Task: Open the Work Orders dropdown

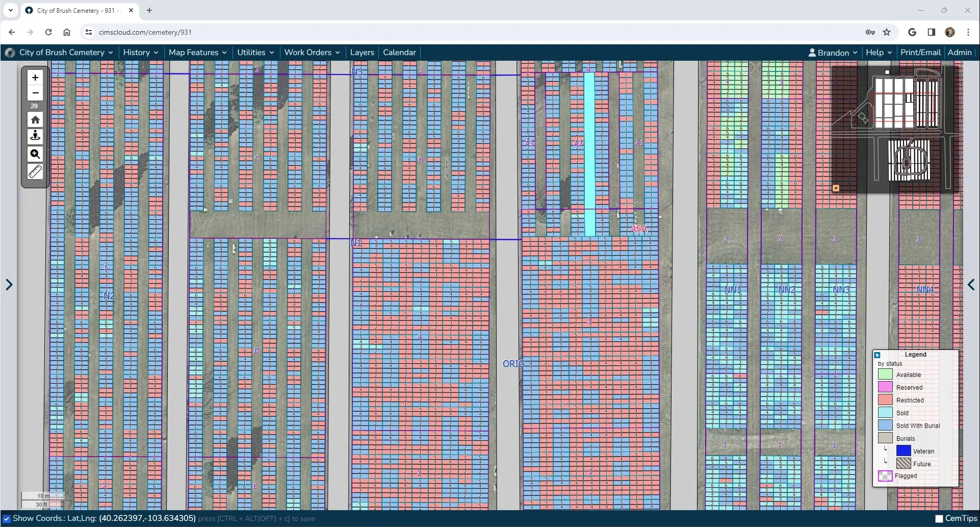Action: [312, 53]
